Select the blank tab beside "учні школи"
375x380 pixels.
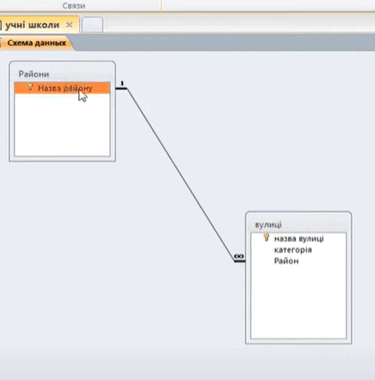click(92, 25)
